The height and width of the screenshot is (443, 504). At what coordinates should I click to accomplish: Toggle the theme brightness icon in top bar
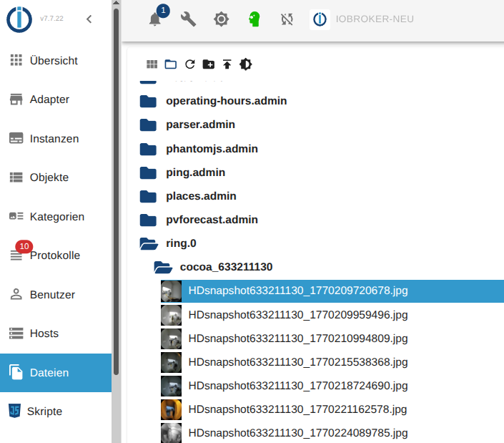[x=222, y=19]
